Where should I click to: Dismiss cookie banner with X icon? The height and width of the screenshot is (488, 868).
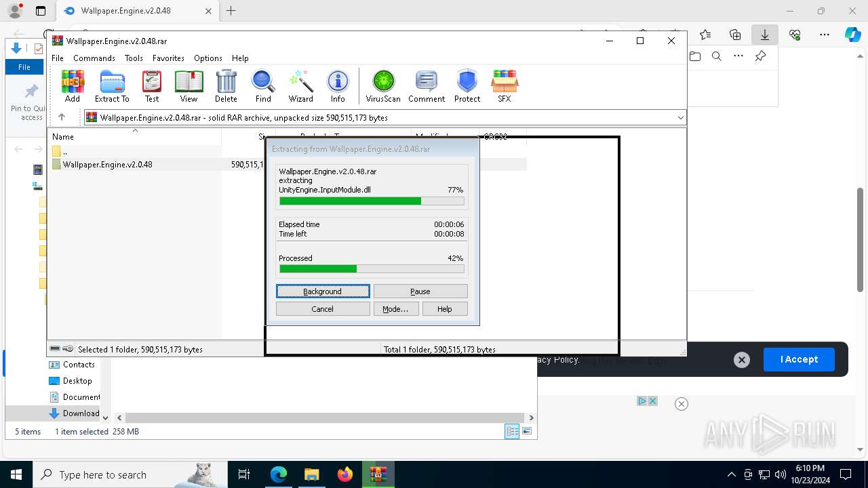[x=742, y=360]
